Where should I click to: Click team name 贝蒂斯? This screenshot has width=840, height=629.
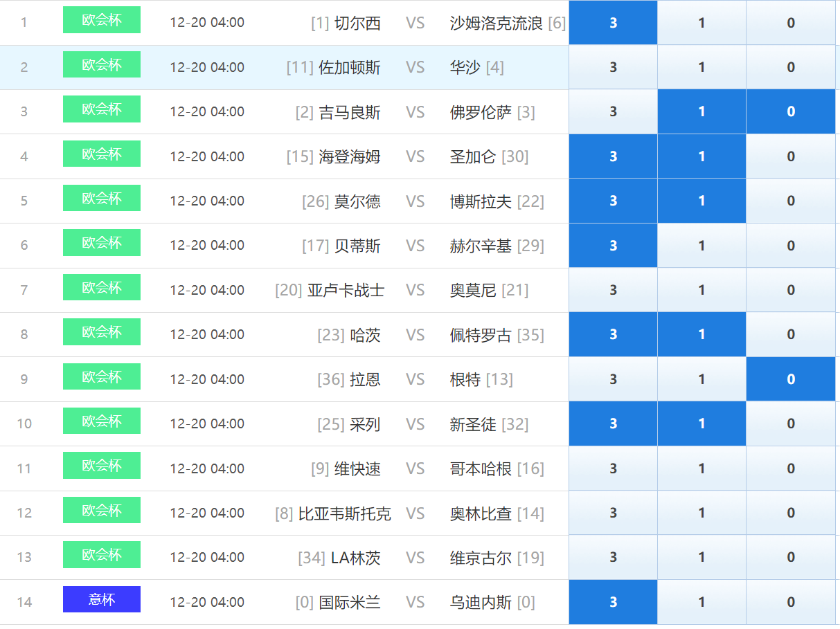(x=357, y=246)
